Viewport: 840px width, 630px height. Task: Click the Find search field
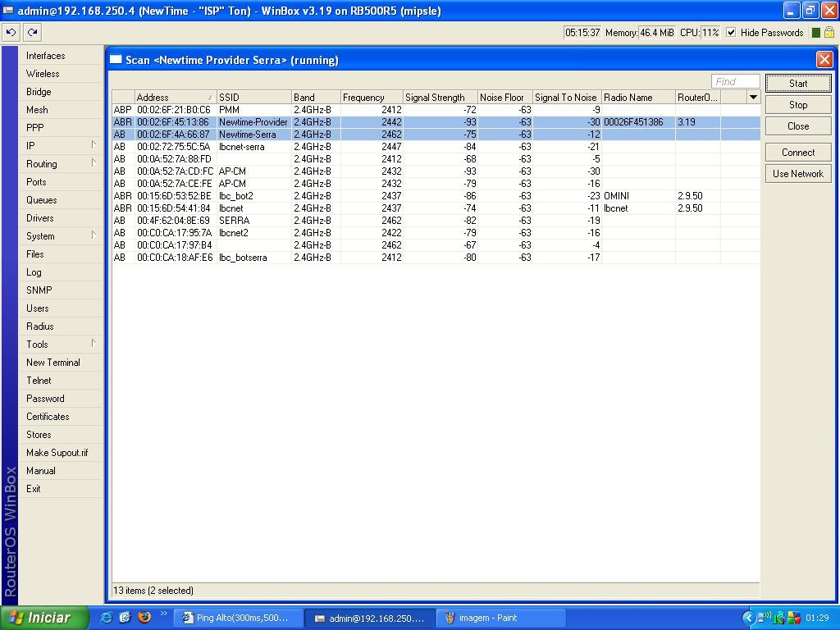(x=736, y=81)
